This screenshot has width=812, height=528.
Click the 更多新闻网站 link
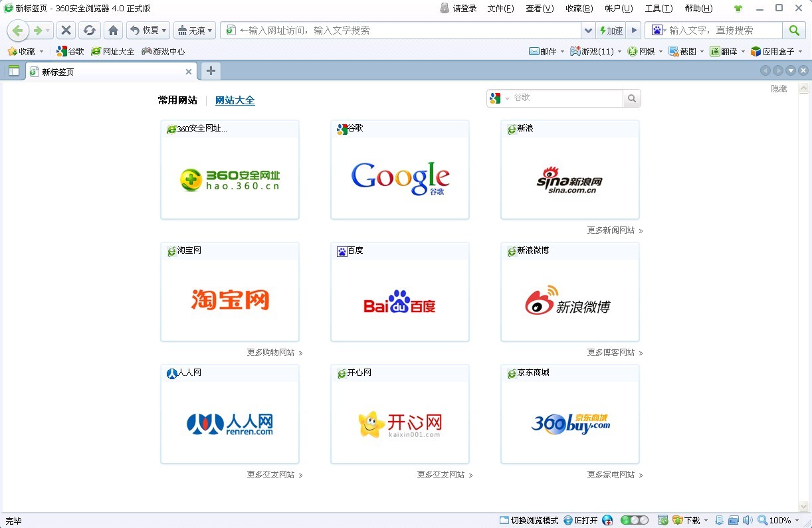(x=611, y=230)
